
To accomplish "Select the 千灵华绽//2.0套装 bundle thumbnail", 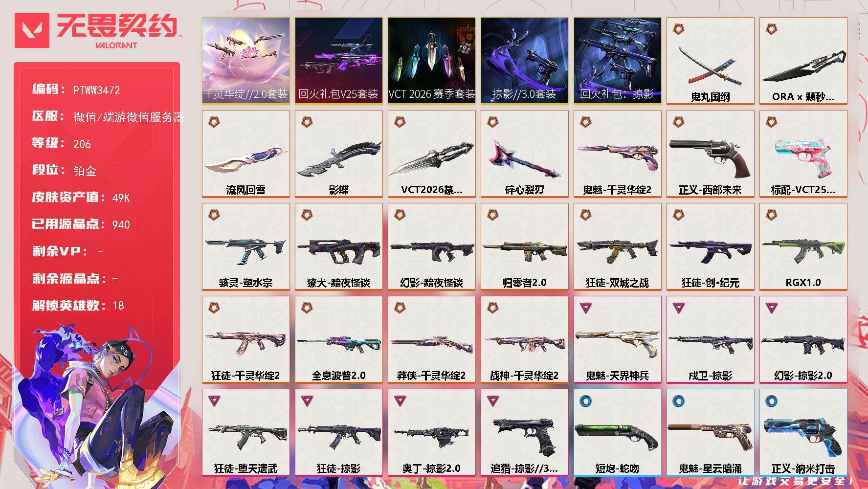I will click(245, 61).
